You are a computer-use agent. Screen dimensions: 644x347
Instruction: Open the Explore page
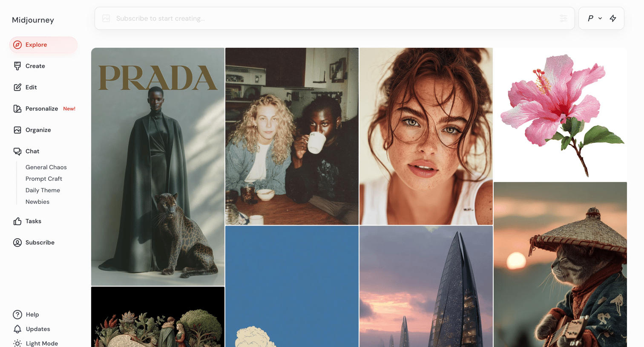pos(43,45)
